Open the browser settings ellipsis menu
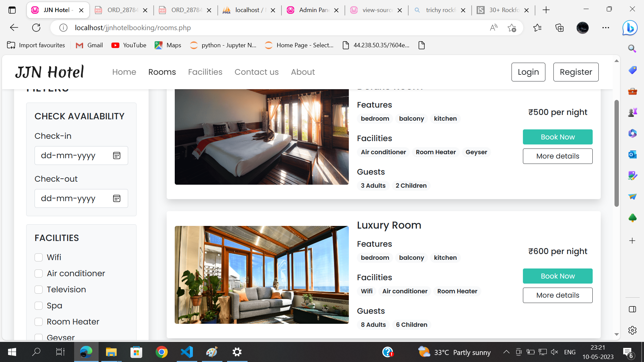The image size is (644, 362). pyautogui.click(x=606, y=27)
